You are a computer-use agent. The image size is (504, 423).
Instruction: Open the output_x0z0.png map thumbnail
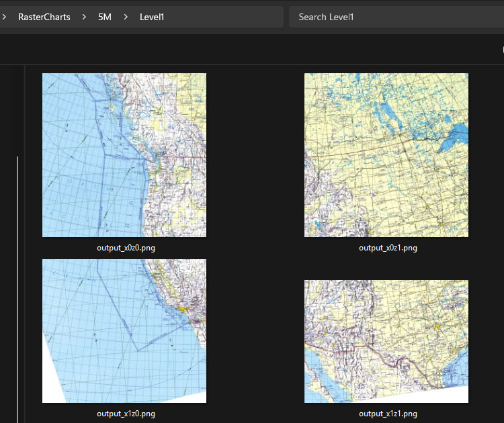124,155
